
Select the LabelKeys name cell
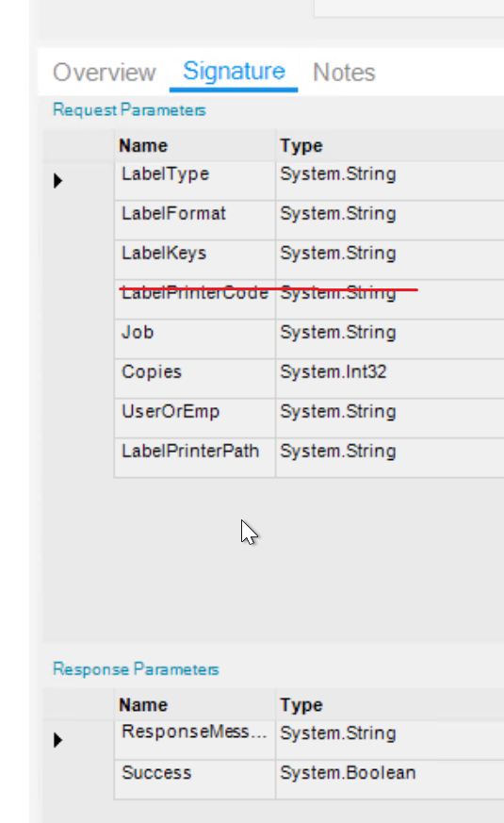pyautogui.click(x=195, y=260)
